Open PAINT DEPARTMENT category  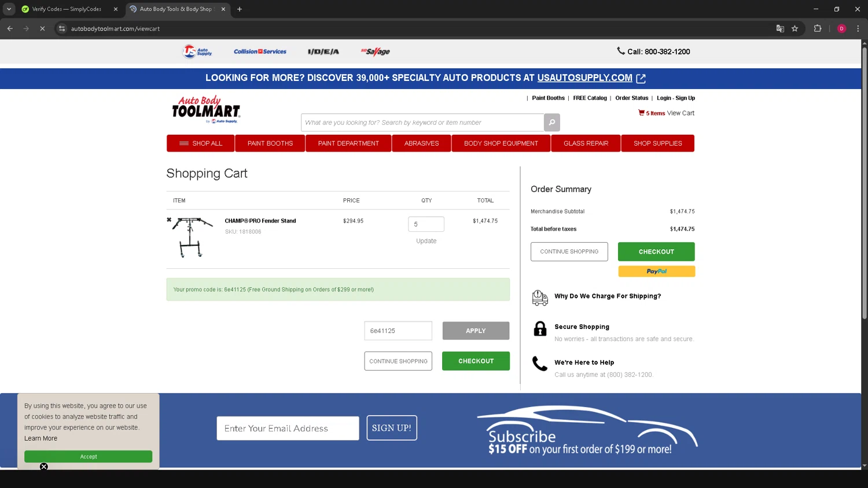click(348, 143)
